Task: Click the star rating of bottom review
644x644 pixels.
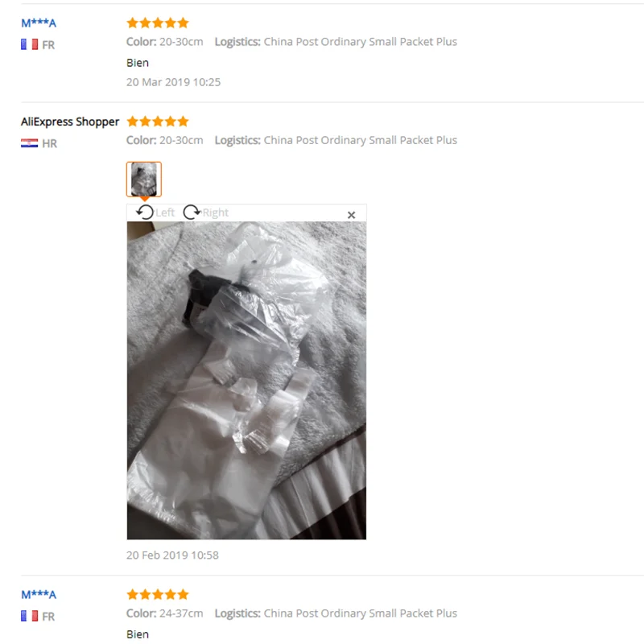Action: point(158,594)
